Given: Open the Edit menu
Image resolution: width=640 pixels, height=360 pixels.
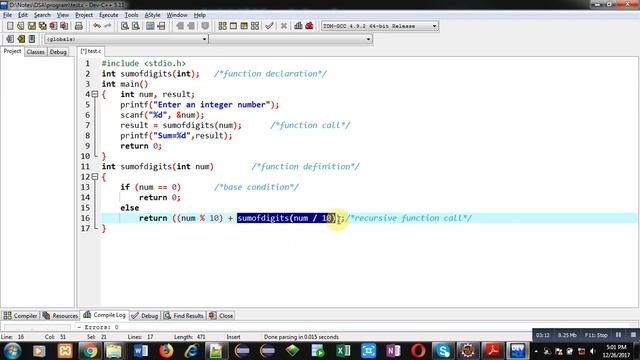Looking at the screenshot, I should coord(23,15).
